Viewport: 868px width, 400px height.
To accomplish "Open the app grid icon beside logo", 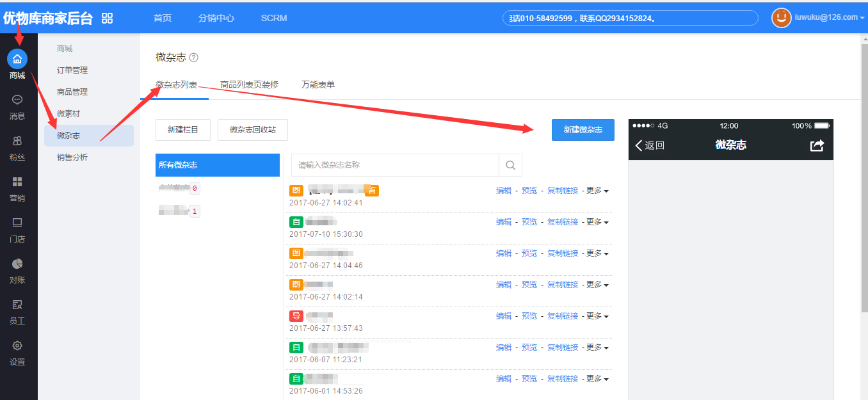I will pyautogui.click(x=108, y=18).
